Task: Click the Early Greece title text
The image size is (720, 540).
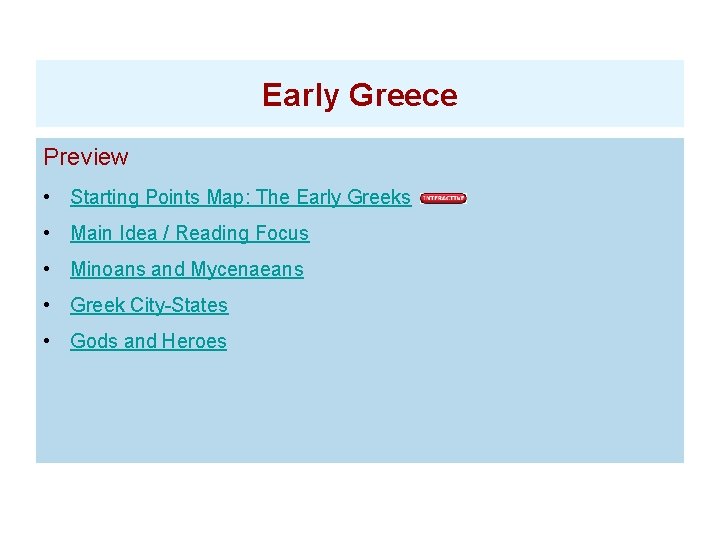Action: click(359, 95)
